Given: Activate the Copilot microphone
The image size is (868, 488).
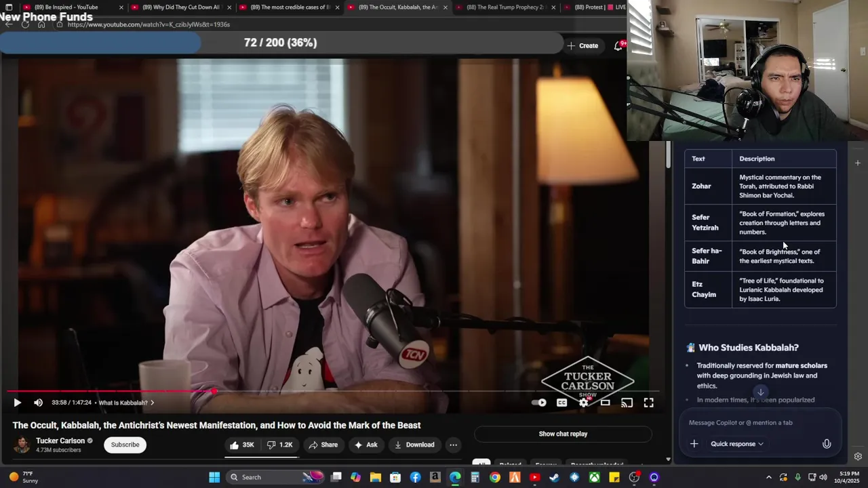Looking at the screenshot, I should coord(826,444).
